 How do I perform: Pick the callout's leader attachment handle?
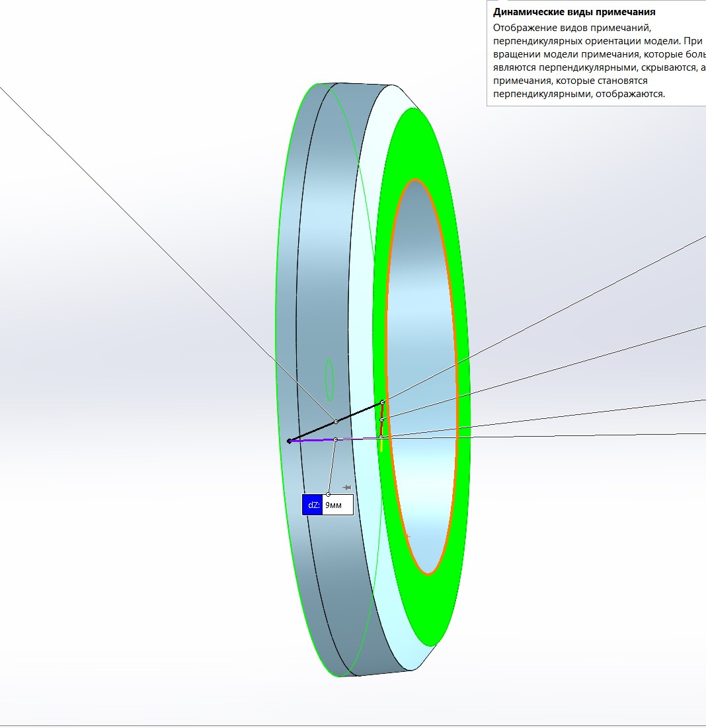coord(329,494)
